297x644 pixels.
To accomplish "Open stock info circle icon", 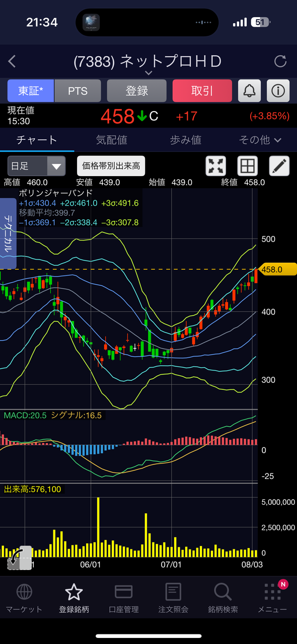I will pos(278,91).
